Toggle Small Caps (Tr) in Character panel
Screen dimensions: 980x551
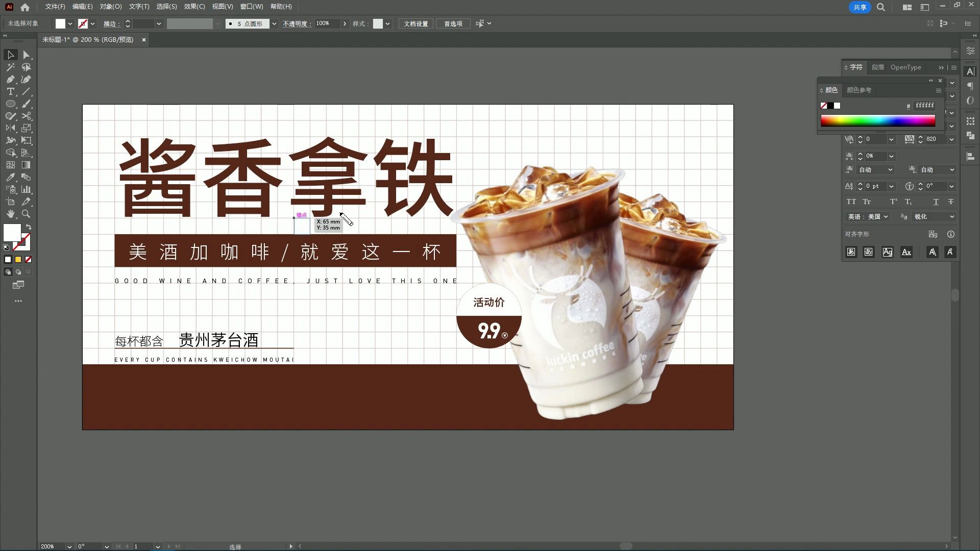point(867,202)
